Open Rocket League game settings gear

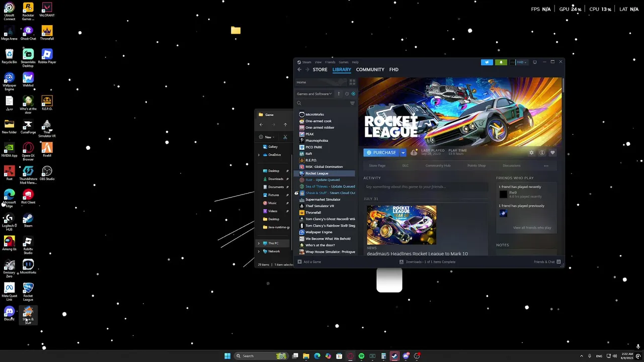(x=531, y=152)
